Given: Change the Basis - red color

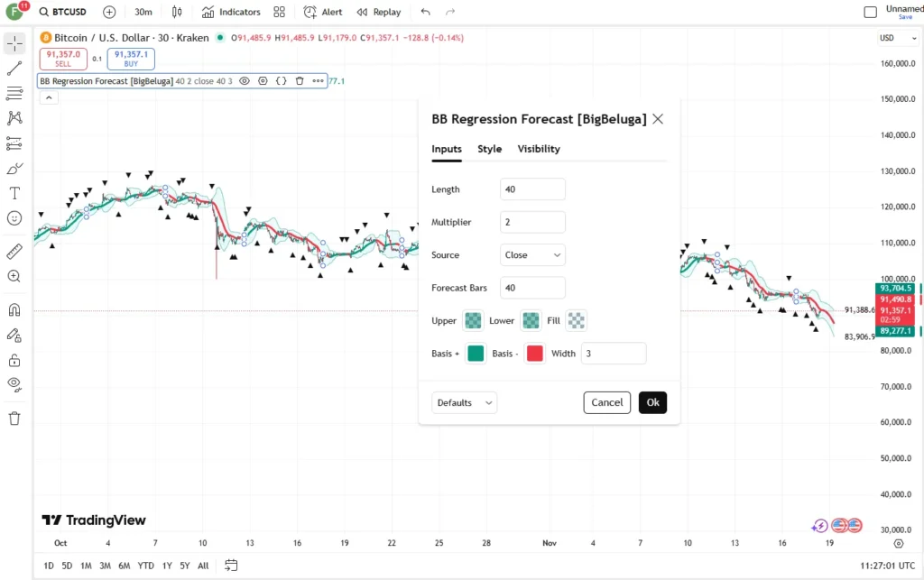Looking at the screenshot, I should coord(534,354).
